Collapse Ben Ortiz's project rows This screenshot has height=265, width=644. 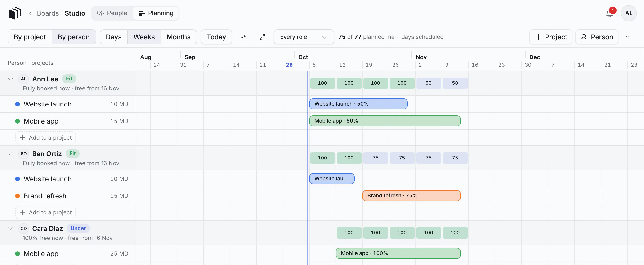click(10, 154)
